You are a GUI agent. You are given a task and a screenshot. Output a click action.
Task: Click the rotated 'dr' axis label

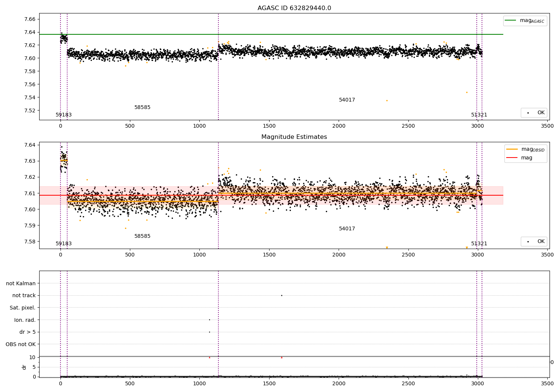[x=24, y=367]
